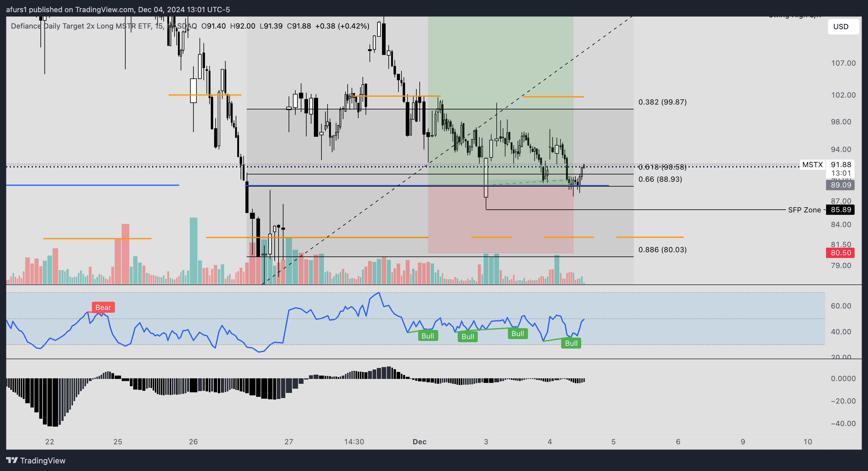This screenshot has width=868, height=471.
Task: Click the 0.618 (90.58) Fibonacci label
Action: click(662, 167)
